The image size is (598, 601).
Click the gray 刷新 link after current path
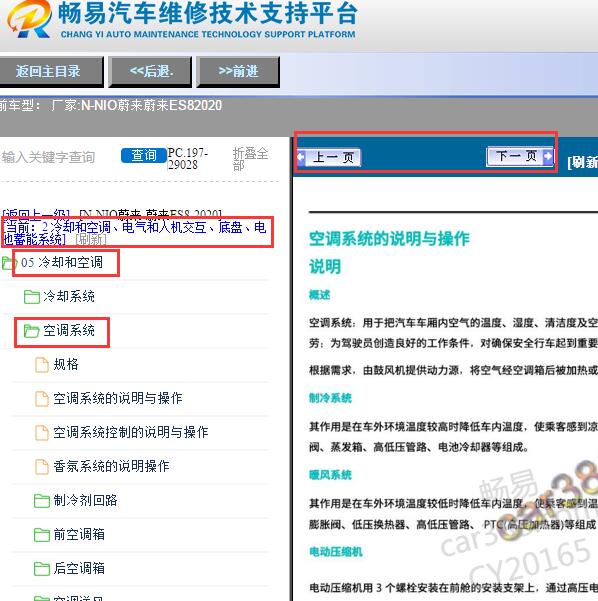(91, 239)
